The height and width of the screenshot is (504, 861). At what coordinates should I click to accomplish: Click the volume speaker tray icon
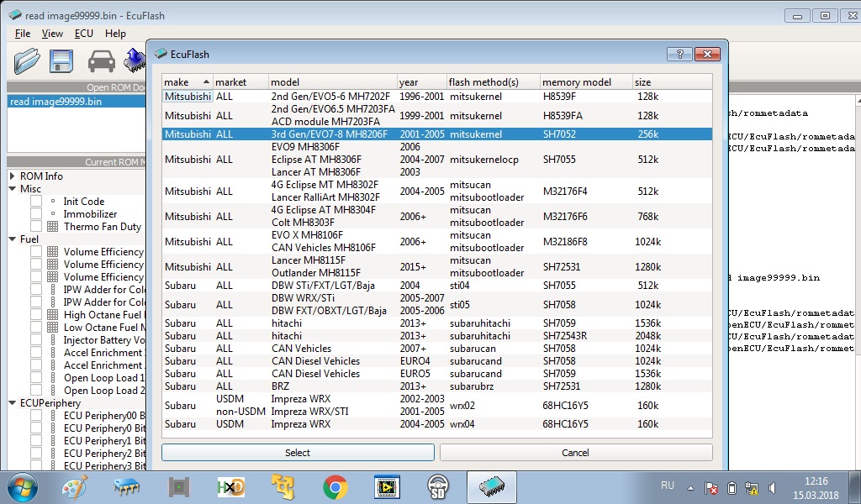[773, 488]
